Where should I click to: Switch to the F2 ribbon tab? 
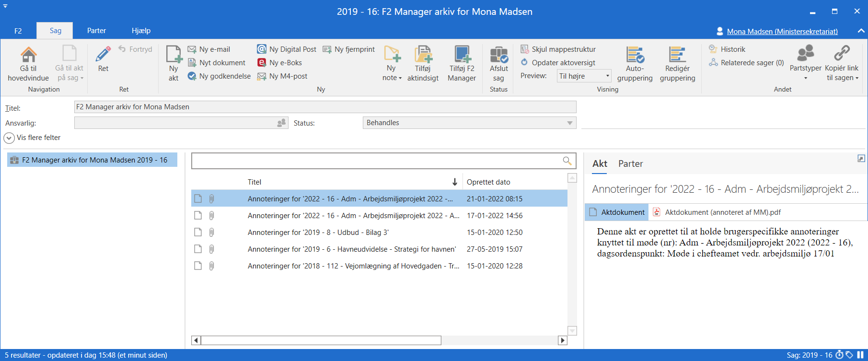click(18, 31)
